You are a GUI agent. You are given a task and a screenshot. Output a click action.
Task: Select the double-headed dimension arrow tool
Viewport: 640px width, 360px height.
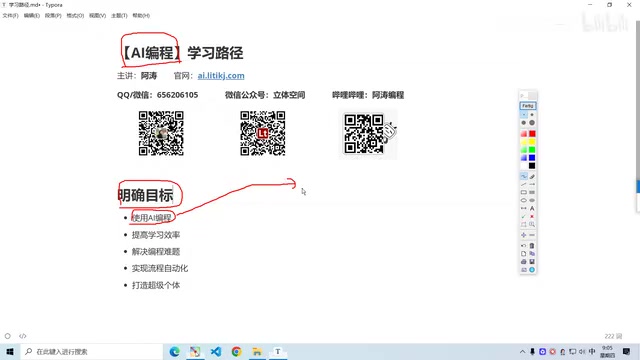[524, 208]
